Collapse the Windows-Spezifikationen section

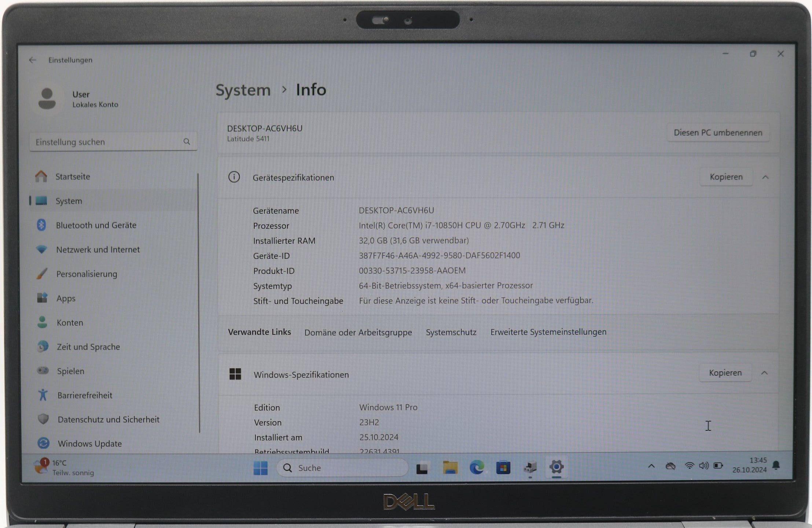coord(765,372)
